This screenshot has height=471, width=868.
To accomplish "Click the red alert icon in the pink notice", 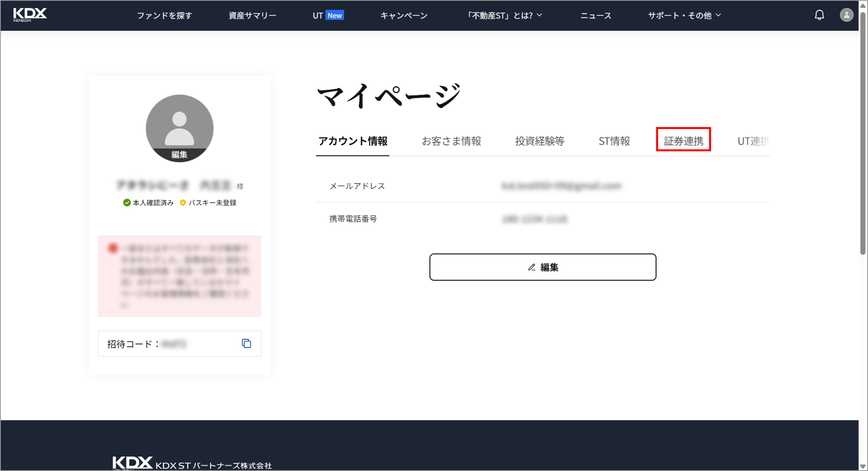I will pos(113,248).
